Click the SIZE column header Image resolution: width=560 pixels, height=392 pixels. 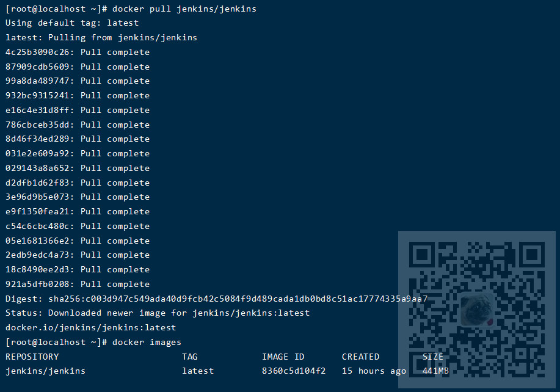(433, 357)
